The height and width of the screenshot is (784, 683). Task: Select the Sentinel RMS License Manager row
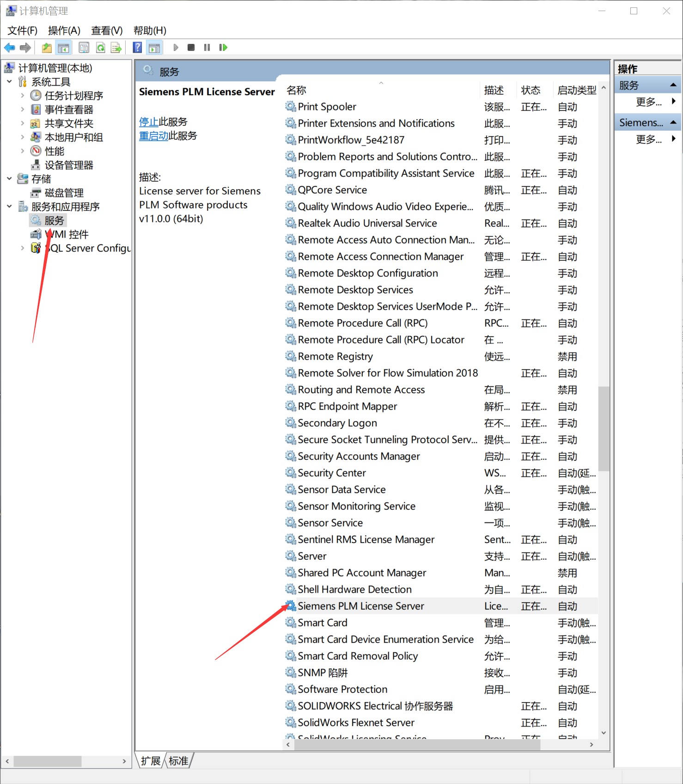pyautogui.click(x=440, y=539)
